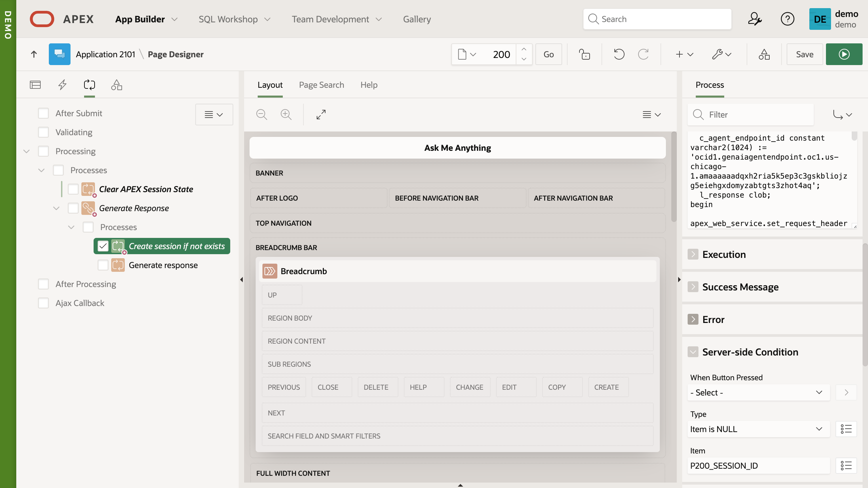Image resolution: width=868 pixels, height=488 pixels.
Task: Increment the page number stepper
Action: click(x=524, y=49)
